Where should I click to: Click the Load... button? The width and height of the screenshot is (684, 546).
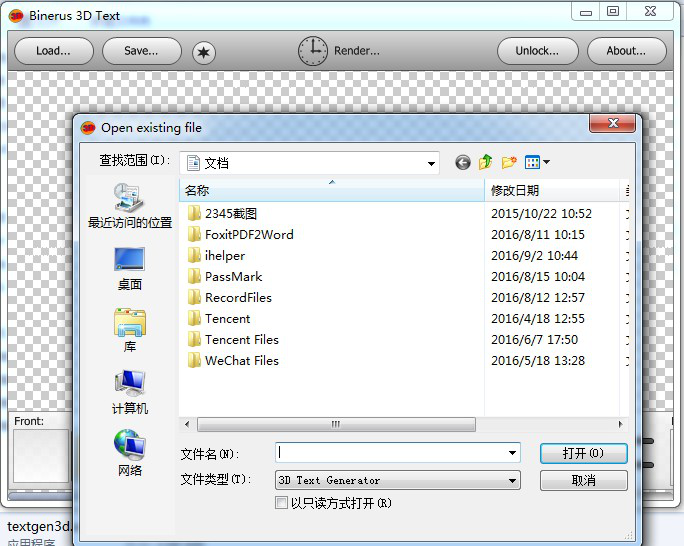[54, 51]
